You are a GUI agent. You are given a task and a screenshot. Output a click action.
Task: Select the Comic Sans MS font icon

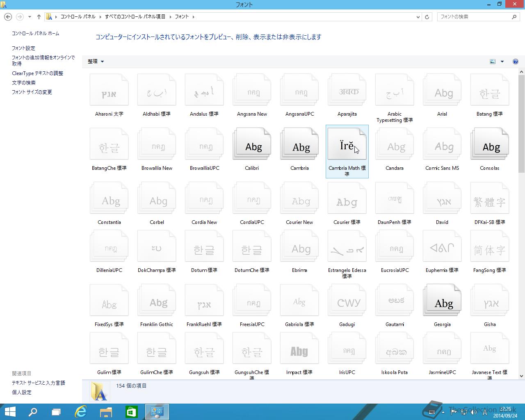coord(442,144)
